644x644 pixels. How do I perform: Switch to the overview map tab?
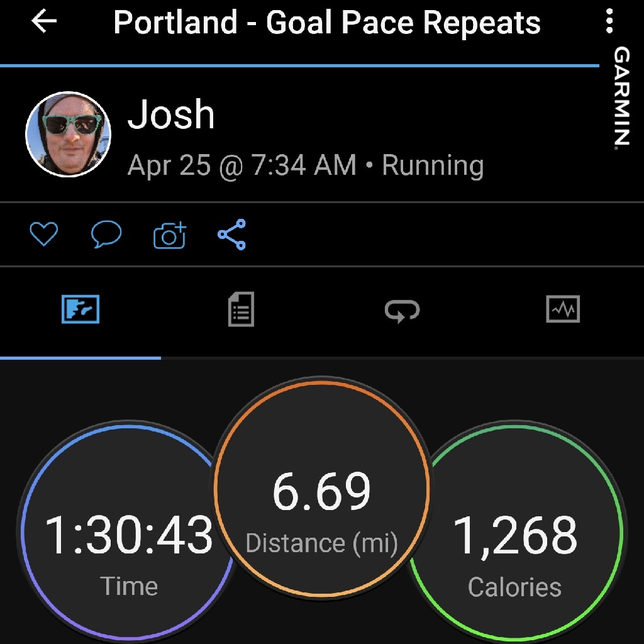[80, 310]
